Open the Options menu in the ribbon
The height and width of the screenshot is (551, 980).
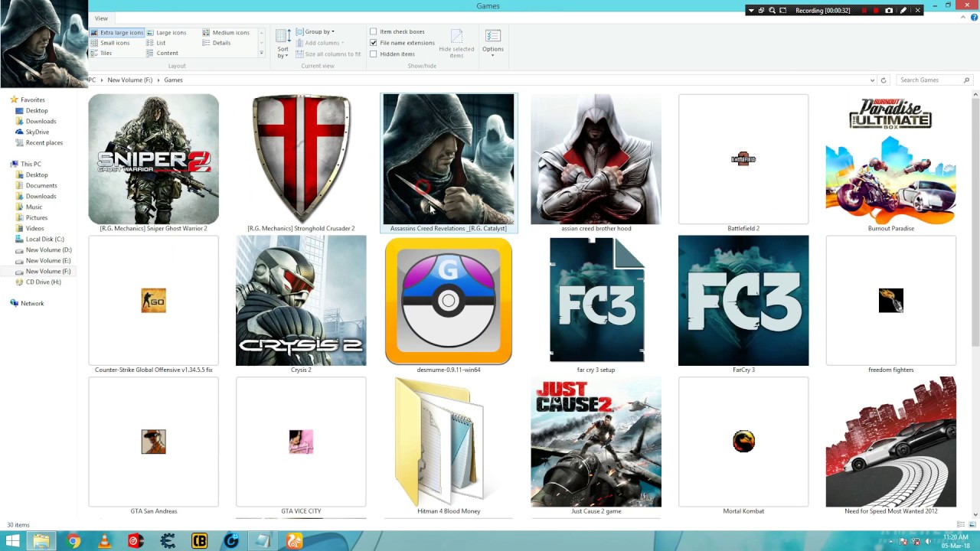pyautogui.click(x=492, y=43)
